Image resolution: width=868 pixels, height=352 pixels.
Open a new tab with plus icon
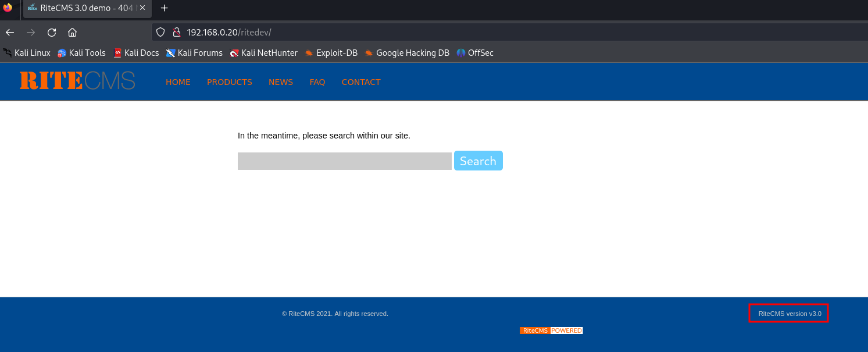click(x=165, y=8)
